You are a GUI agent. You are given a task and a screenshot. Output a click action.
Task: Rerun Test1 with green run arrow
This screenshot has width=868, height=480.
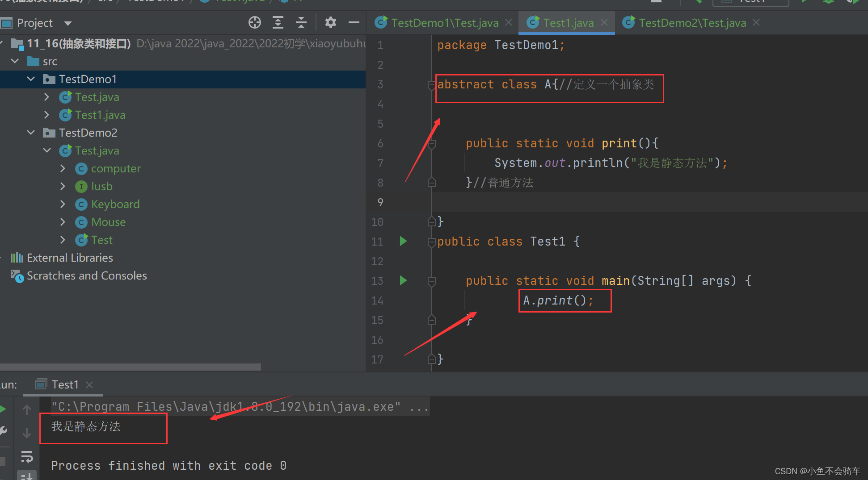tap(3, 409)
